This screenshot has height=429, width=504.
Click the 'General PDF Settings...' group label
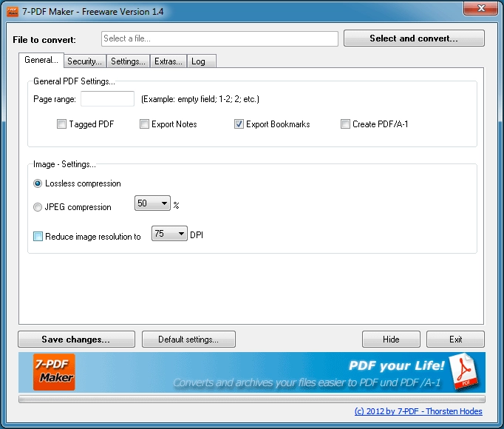[74, 81]
